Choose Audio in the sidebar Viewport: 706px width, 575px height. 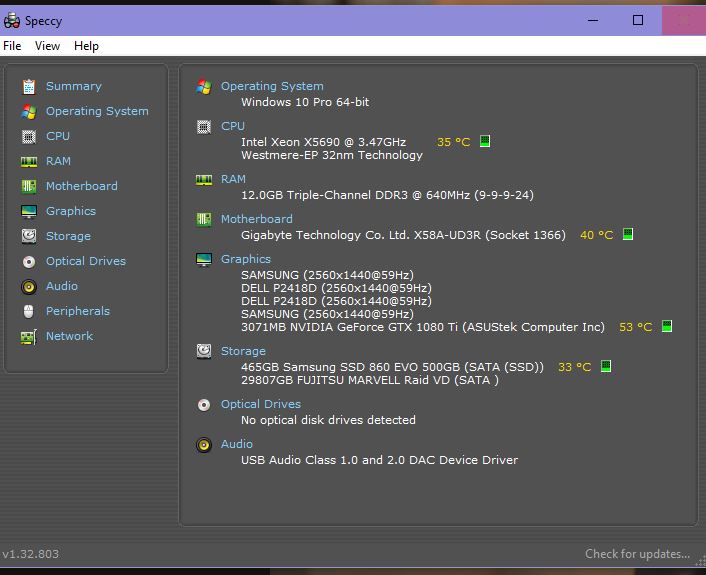[62, 286]
